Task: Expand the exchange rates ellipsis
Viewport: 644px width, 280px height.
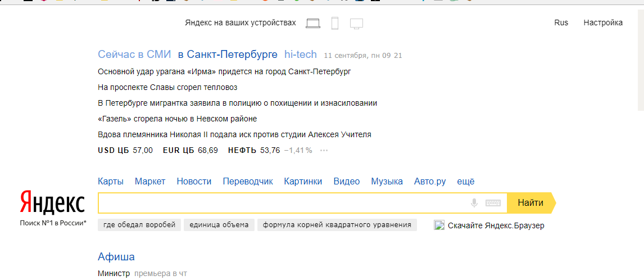Action: click(324, 151)
